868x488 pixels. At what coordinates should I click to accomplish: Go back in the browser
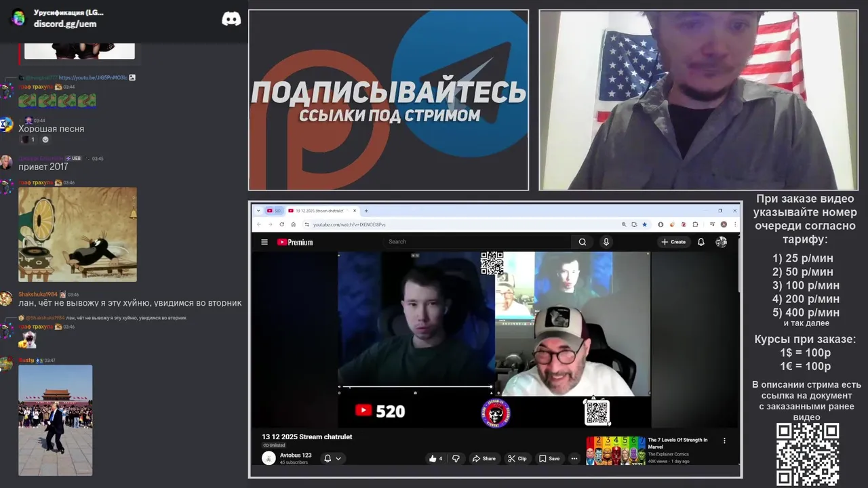259,224
